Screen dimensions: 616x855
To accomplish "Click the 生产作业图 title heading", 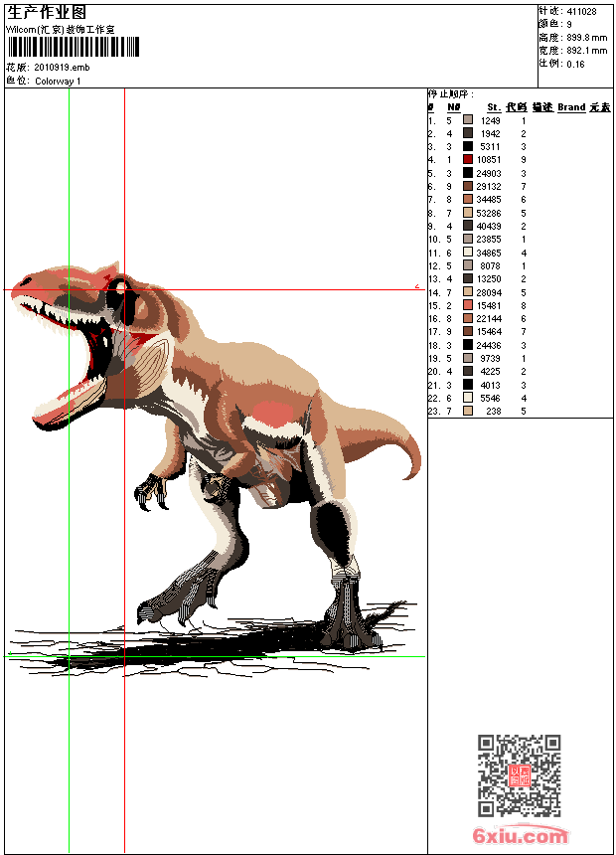I will pos(47,12).
